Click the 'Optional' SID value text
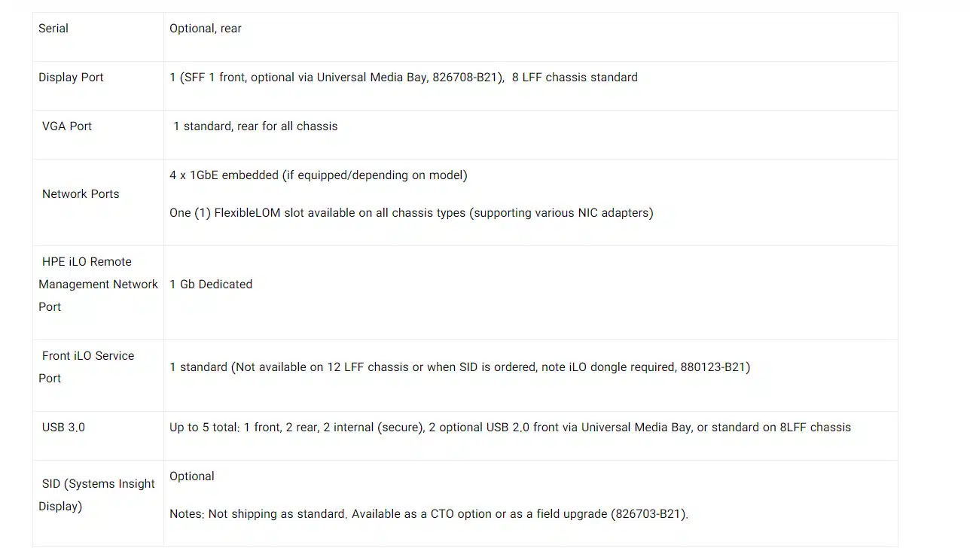Viewport: 970px width, 560px height. [192, 476]
